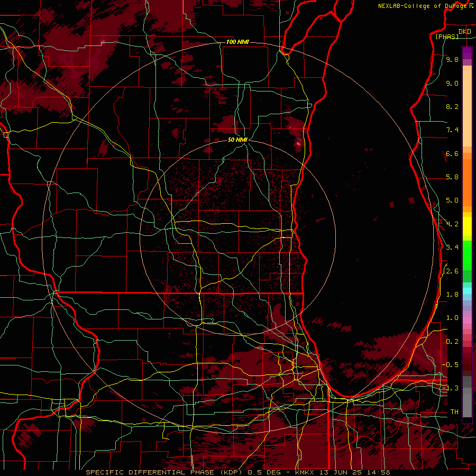Select the 7.4 scale label

(x=452, y=130)
